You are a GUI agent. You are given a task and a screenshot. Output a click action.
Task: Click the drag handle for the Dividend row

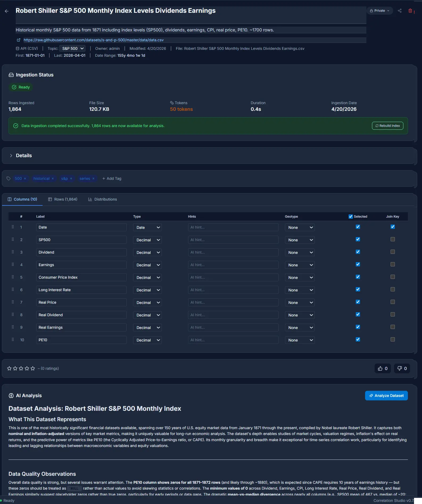tap(13, 252)
